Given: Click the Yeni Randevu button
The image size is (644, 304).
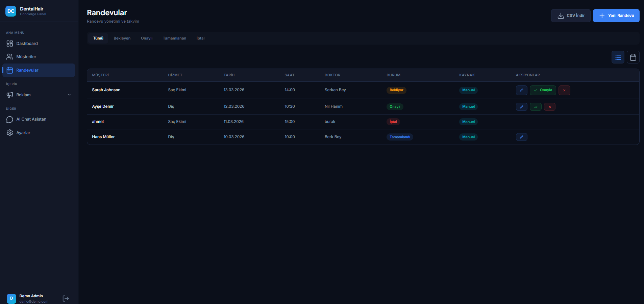Looking at the screenshot, I should tap(616, 16).
